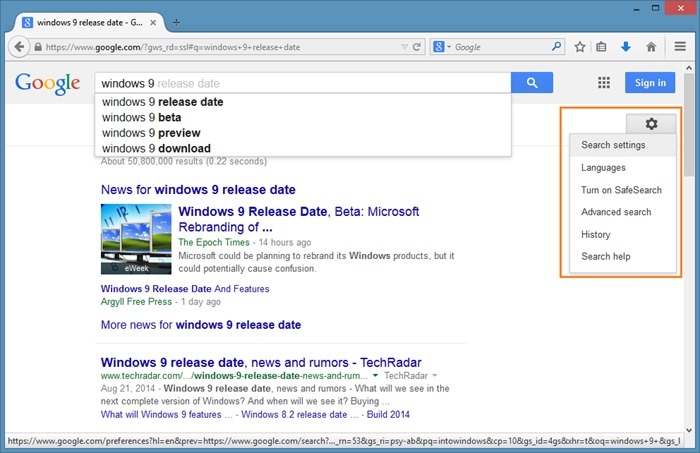
Task: Open the search engine selector dropdown
Action: tap(442, 46)
